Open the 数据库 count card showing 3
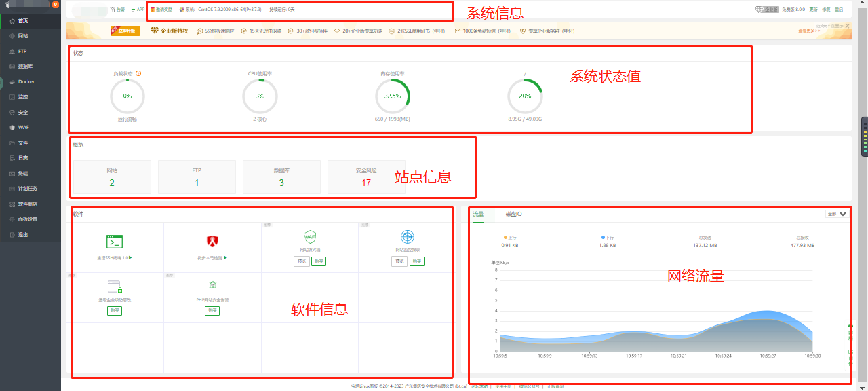 [281, 176]
